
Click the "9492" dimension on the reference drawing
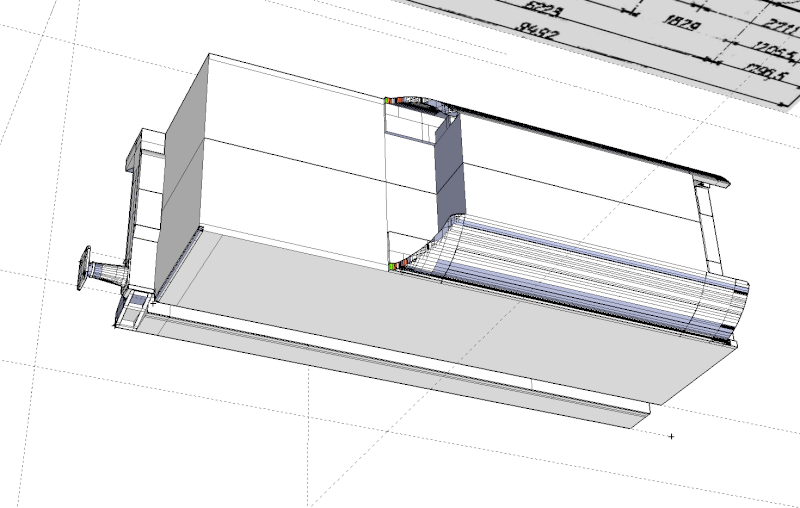tap(538, 32)
